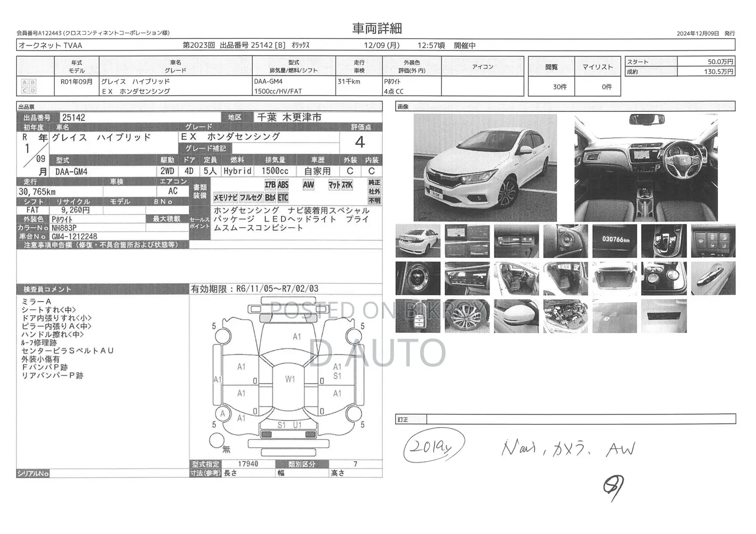Click lot number 25142 in the sheet
Screen dimensions: 756x534
[73, 118]
